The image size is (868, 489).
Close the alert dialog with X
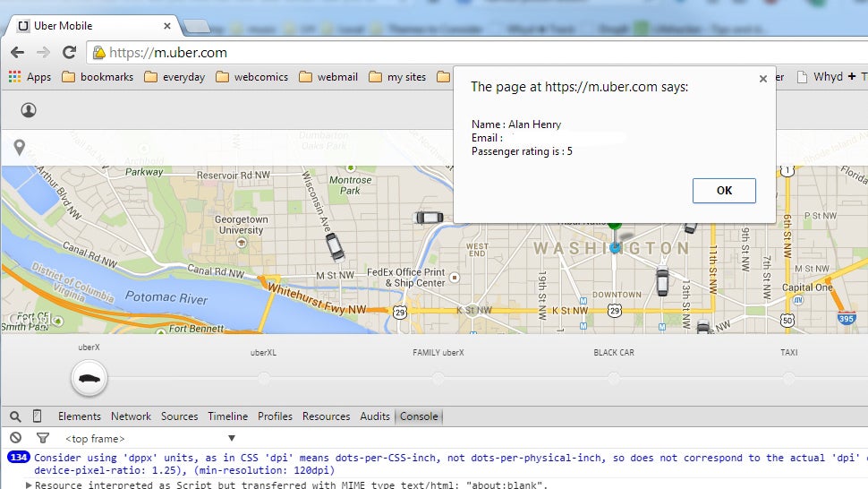click(x=762, y=79)
